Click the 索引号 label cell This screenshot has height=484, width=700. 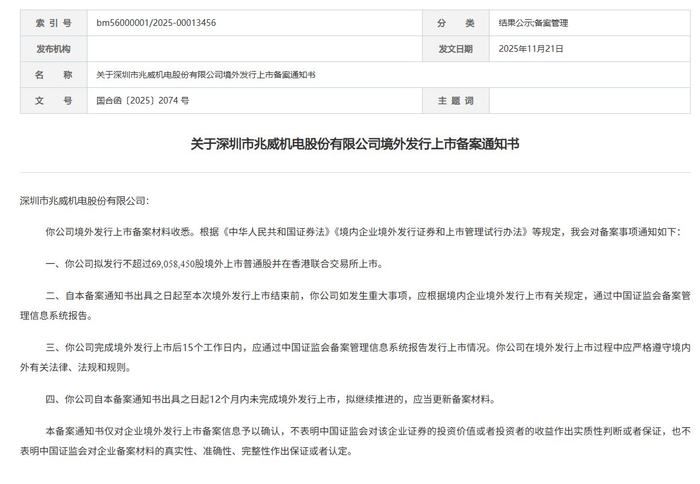[x=54, y=23]
